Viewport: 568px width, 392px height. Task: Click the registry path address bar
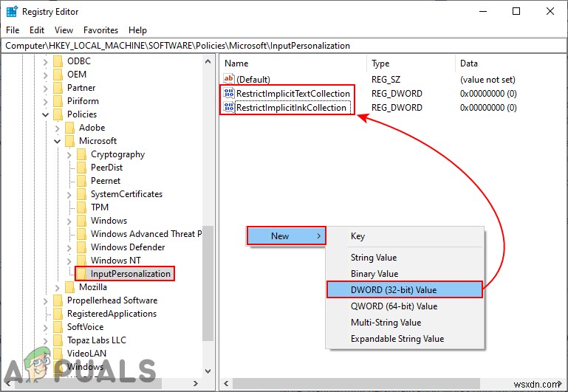284,46
